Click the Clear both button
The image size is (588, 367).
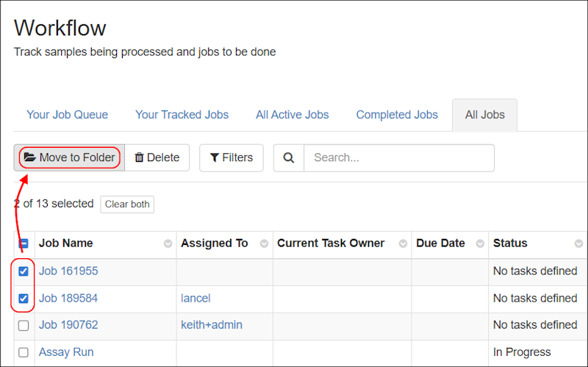(x=127, y=204)
